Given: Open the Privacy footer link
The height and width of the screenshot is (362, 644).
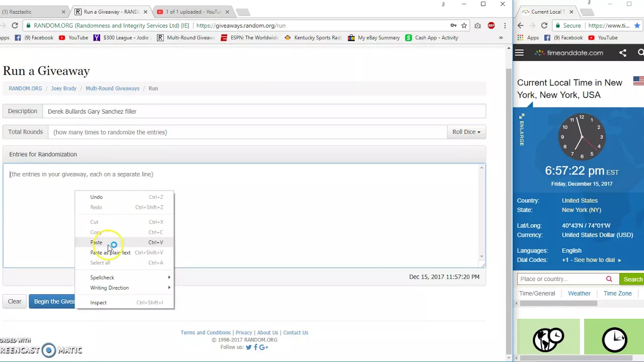Looking at the screenshot, I should (x=244, y=333).
